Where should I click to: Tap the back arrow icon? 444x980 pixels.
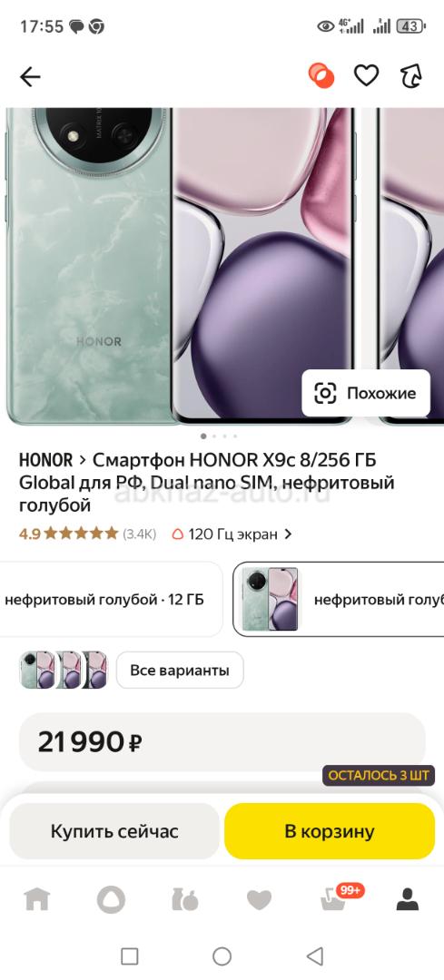click(x=29, y=77)
